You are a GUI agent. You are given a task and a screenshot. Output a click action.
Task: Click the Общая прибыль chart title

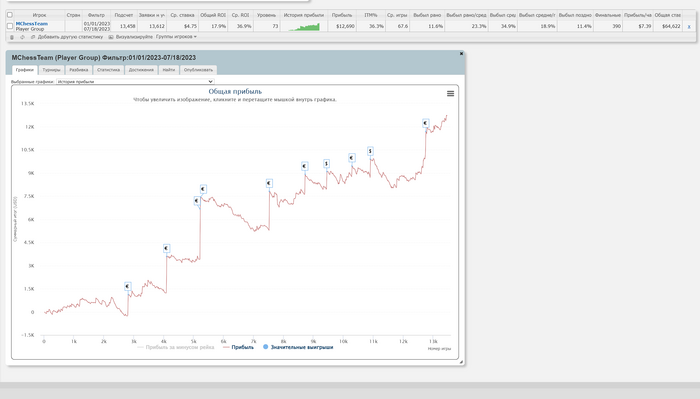(235, 91)
